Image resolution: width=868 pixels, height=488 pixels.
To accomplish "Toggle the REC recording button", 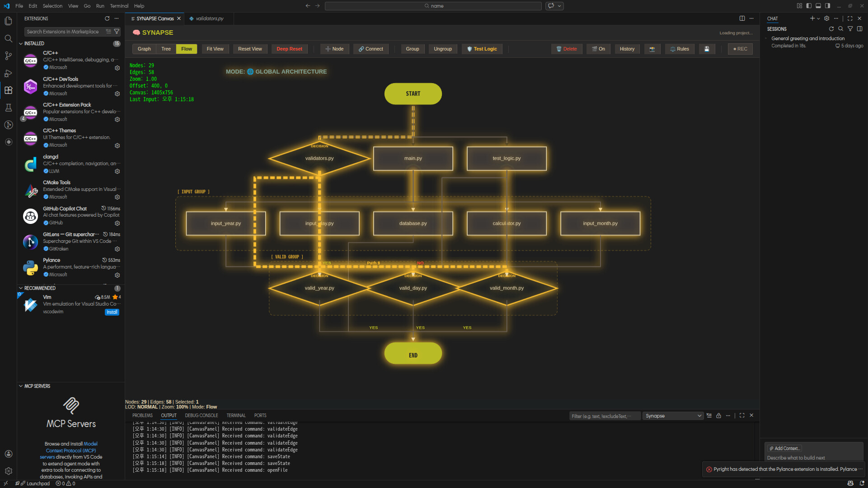I will pos(740,49).
